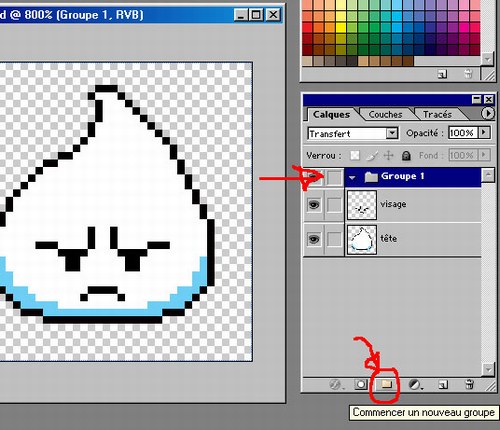
Task: Open the Opacité slider arrow
Action: (x=484, y=133)
